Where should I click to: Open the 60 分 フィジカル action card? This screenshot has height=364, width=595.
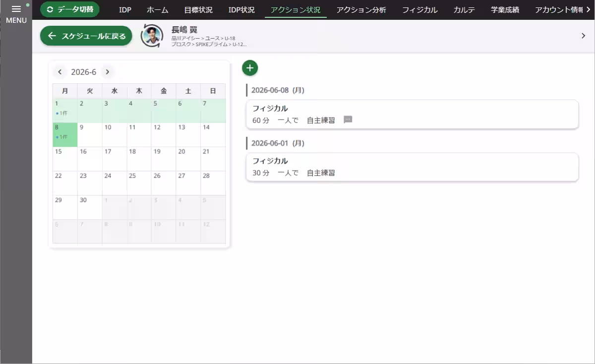[x=412, y=114]
